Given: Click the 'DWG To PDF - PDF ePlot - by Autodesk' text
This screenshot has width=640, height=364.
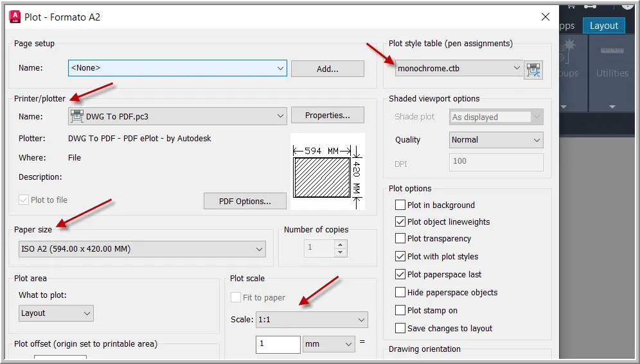Looking at the screenshot, I should (139, 138).
